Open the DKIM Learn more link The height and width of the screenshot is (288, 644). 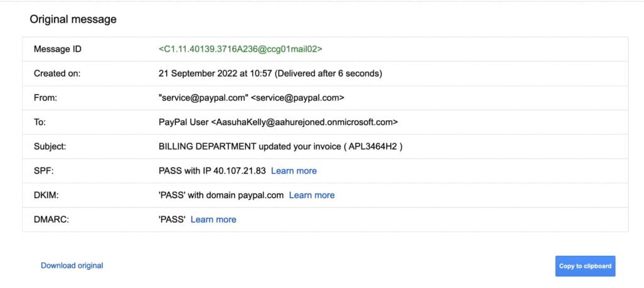pyautogui.click(x=311, y=195)
